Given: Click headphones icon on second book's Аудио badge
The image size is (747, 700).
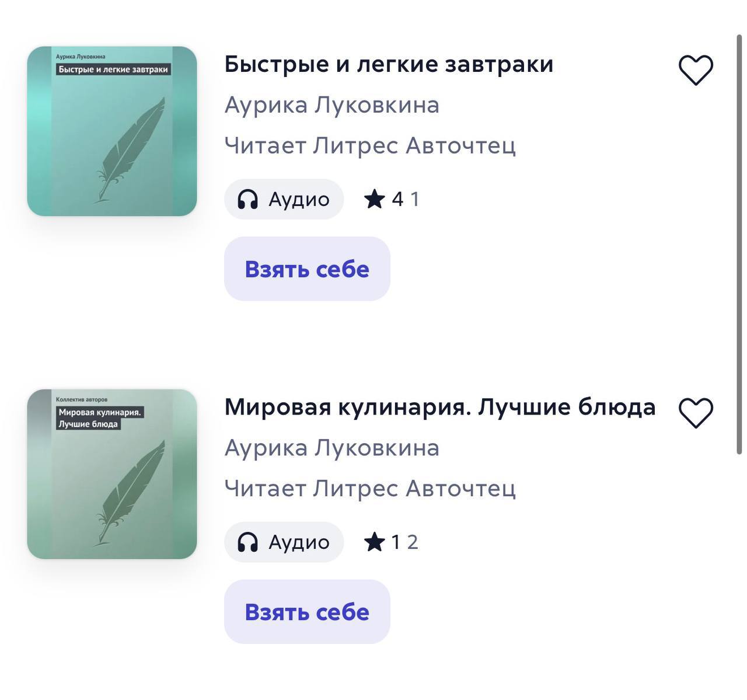Looking at the screenshot, I should click(x=248, y=542).
